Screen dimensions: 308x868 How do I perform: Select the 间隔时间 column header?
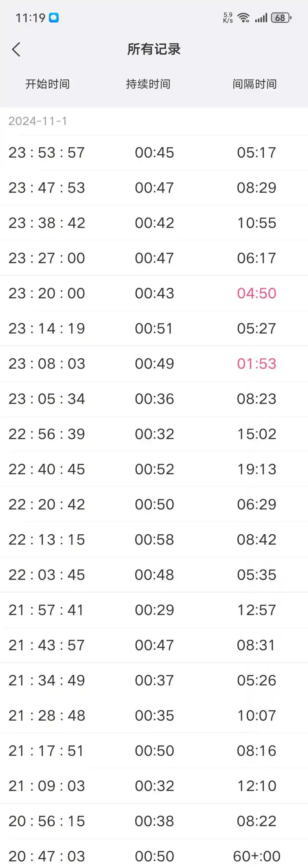point(254,84)
